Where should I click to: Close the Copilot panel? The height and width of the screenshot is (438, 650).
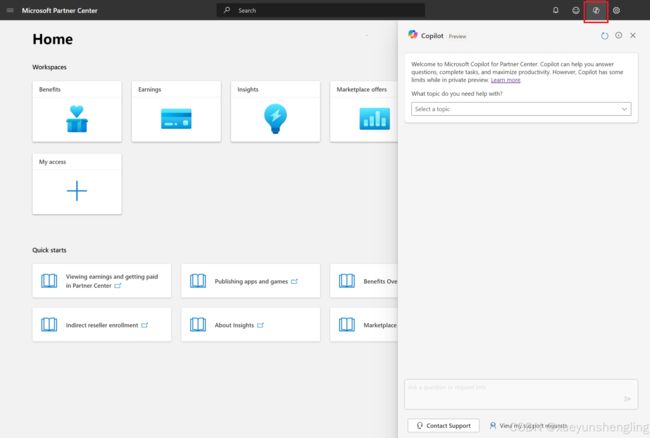tap(633, 36)
